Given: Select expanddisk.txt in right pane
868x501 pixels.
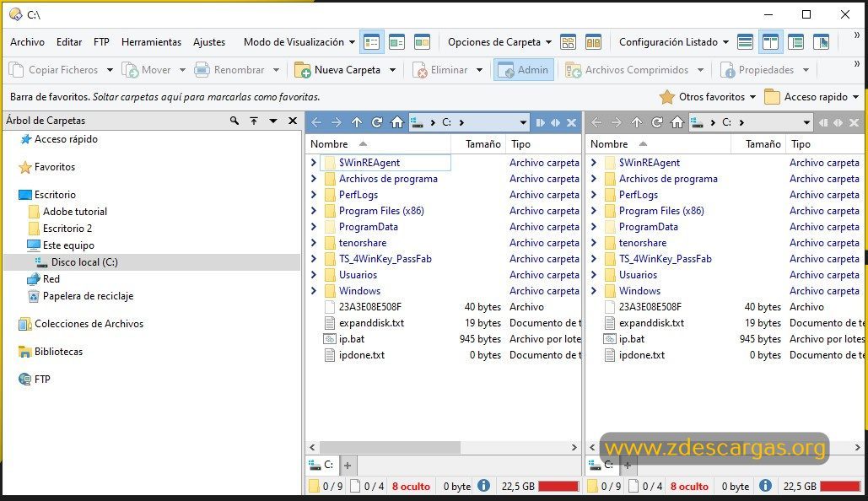Looking at the screenshot, I should click(x=651, y=323).
